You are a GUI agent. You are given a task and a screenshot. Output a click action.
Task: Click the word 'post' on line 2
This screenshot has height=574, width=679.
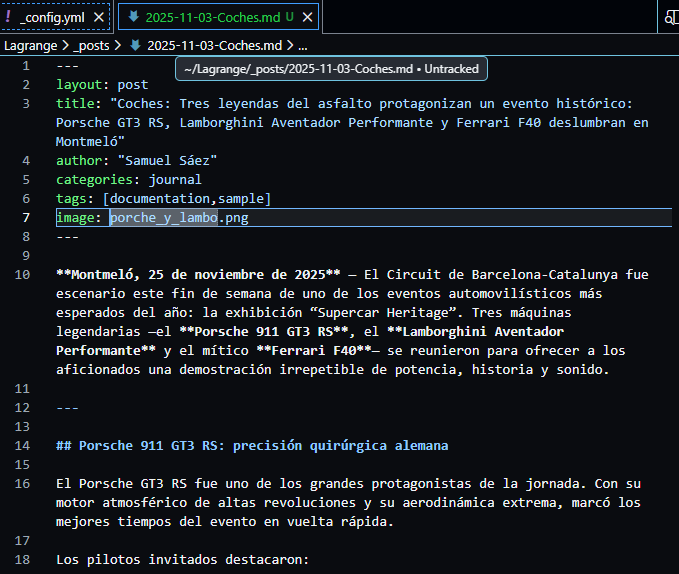click(x=133, y=84)
